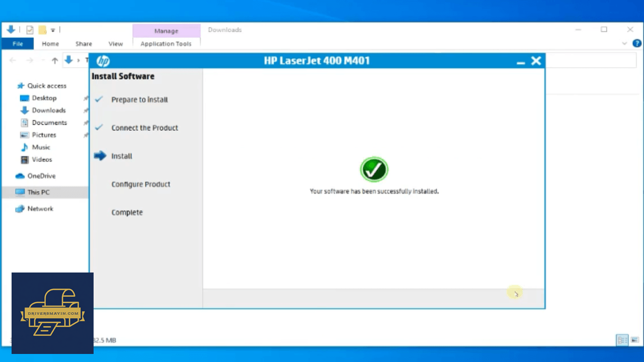Screen dimensions: 644x362
Task: Go back in File Explorer navigation
Action: coord(13,61)
